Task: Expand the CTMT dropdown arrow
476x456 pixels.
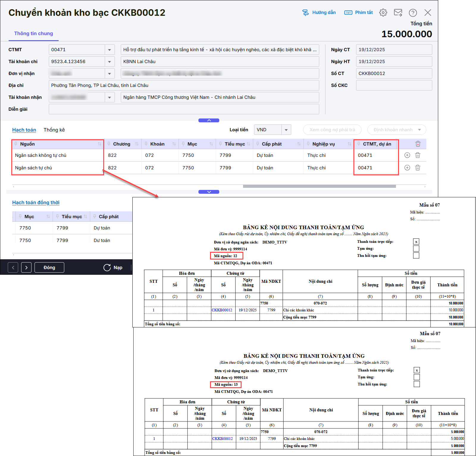Action: [x=109, y=50]
